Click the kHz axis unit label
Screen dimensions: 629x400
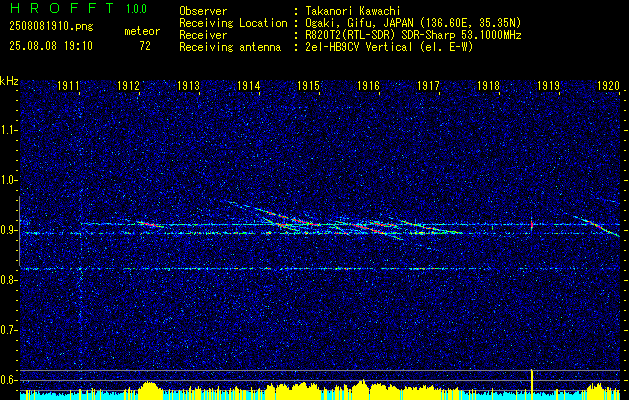[9, 81]
